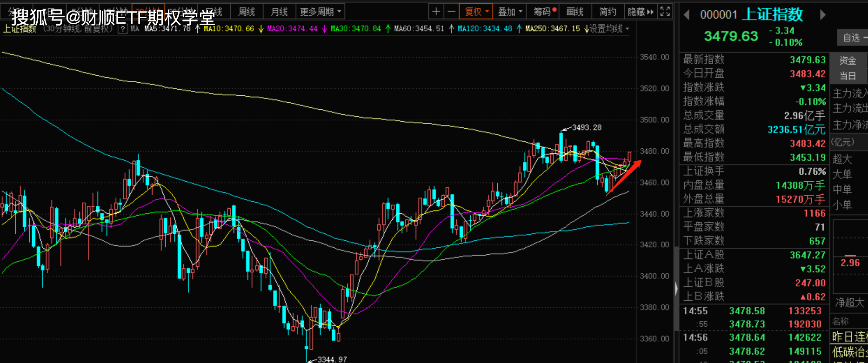Open the 叠加 overlay dropdown

point(510,12)
